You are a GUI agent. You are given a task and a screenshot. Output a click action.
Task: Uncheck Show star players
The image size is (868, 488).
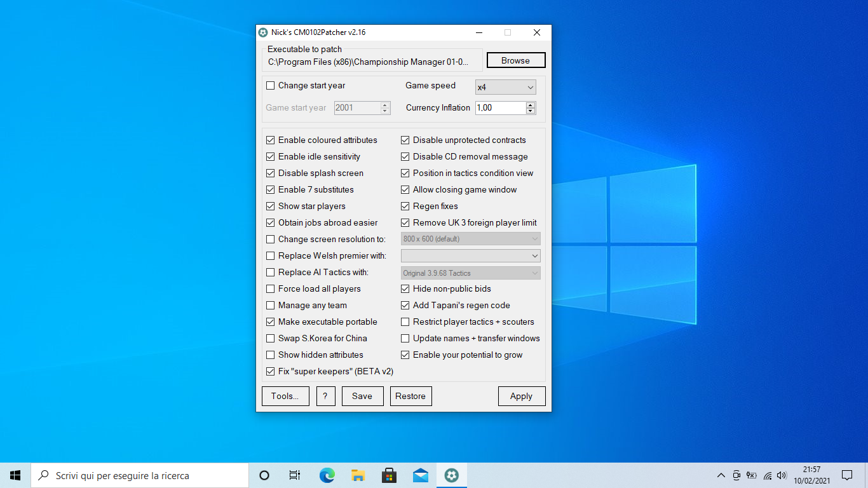(x=271, y=207)
